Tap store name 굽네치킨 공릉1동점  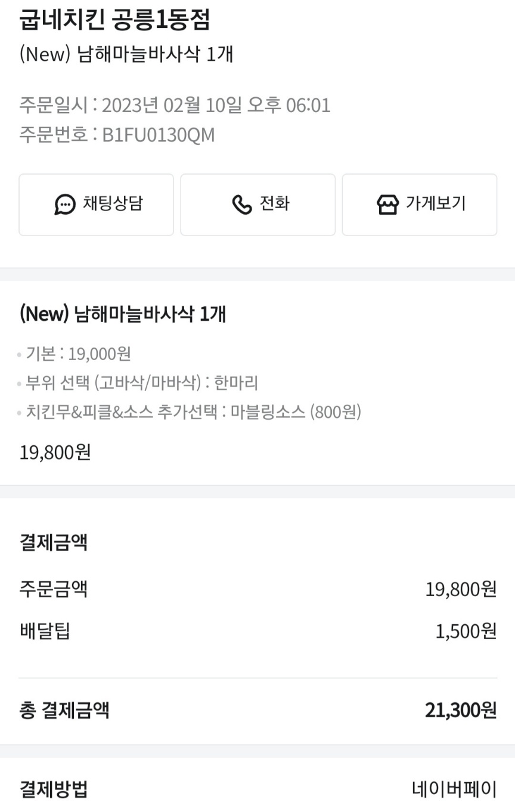[x=115, y=21]
